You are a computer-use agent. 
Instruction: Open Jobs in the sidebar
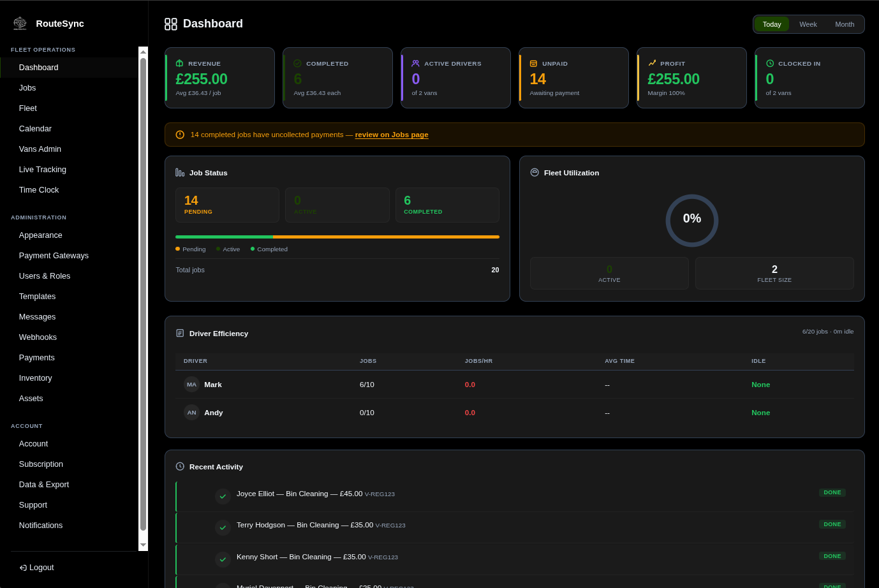coord(69,88)
